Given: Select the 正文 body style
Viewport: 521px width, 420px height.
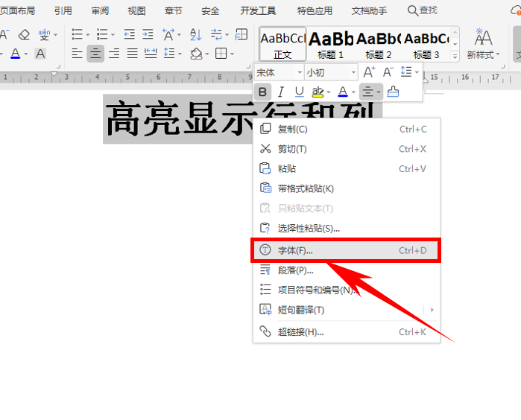Looking at the screenshot, I should (x=282, y=44).
